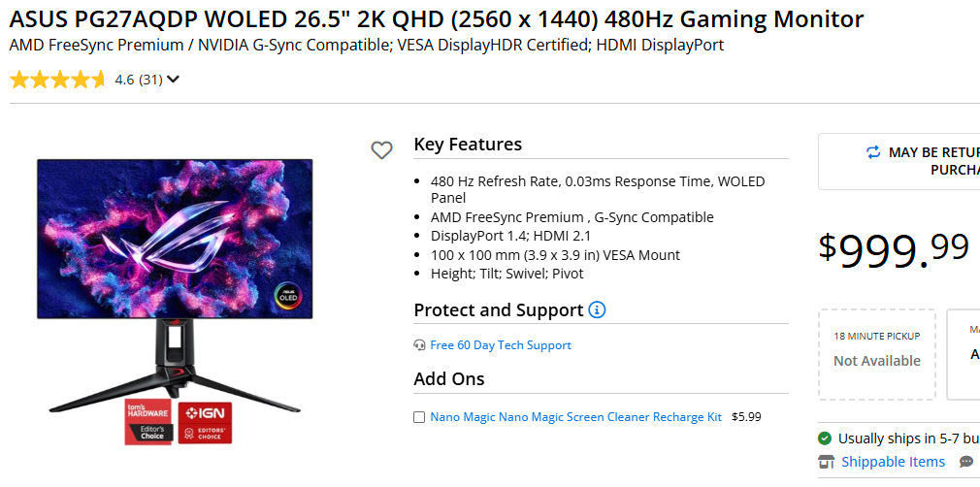Click the Tom's Hardware Editor's Choice badge
This screenshot has width=980, height=487.
click(147, 421)
